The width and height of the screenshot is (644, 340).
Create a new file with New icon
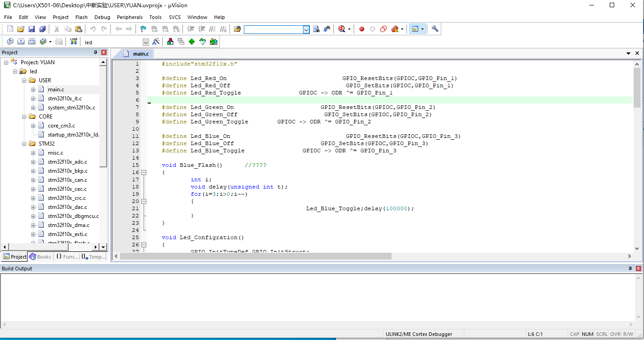(10, 29)
